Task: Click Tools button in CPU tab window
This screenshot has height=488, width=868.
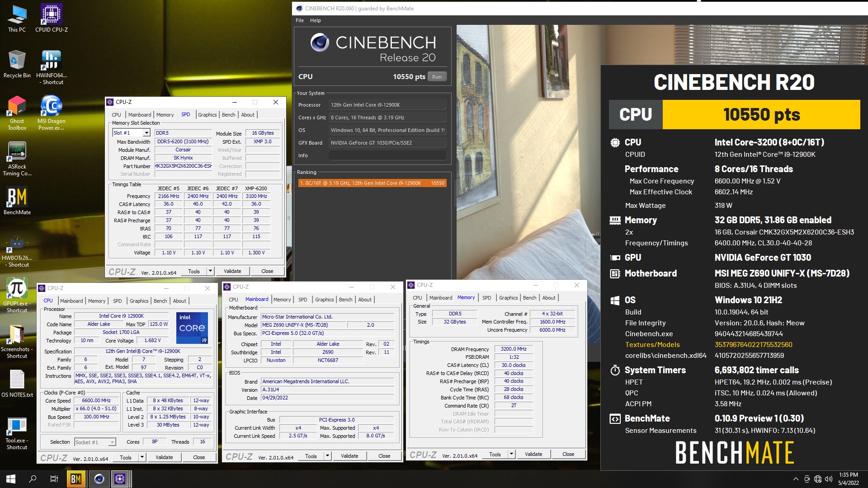Action: tap(126, 457)
